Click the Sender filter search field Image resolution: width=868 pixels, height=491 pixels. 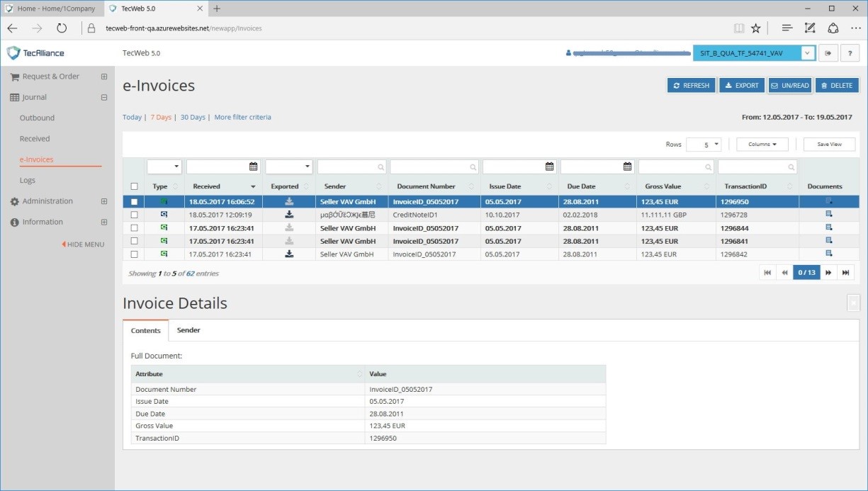[x=351, y=167]
